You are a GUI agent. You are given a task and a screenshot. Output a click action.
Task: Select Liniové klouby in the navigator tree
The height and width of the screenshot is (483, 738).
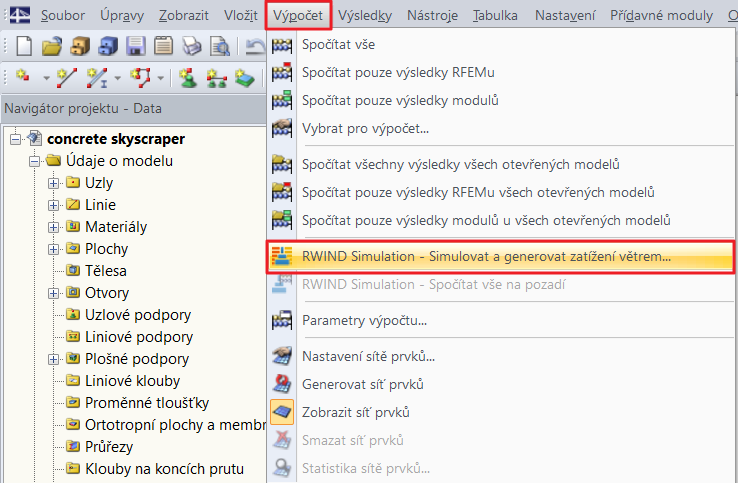[132, 381]
